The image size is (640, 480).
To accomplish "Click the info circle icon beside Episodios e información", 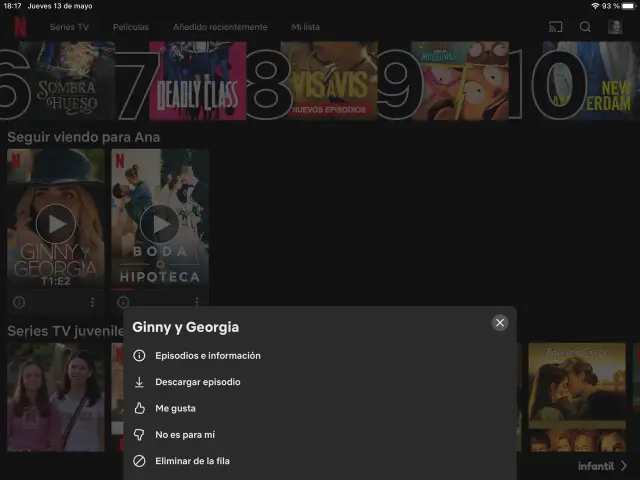I will (x=139, y=356).
